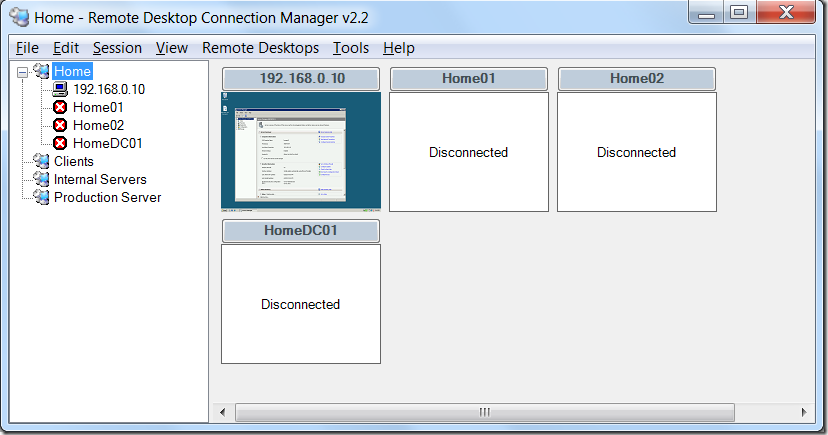Click the 192.168.0.10 thumbnail header
828x435 pixels.
click(x=301, y=79)
